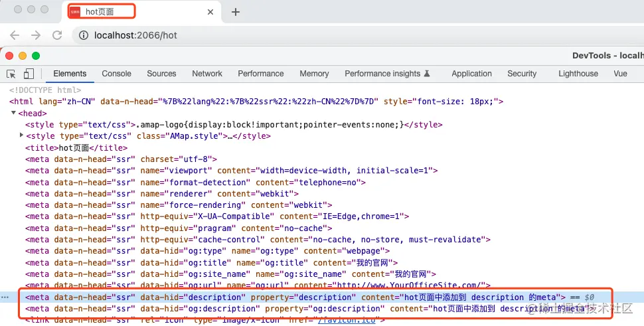
Task: Select the data-hid description meta node
Action: [295, 297]
